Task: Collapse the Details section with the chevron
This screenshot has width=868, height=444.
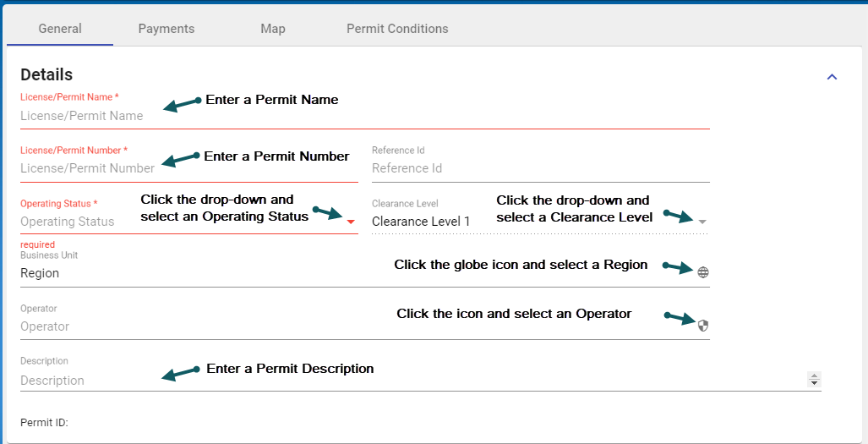Action: point(832,77)
